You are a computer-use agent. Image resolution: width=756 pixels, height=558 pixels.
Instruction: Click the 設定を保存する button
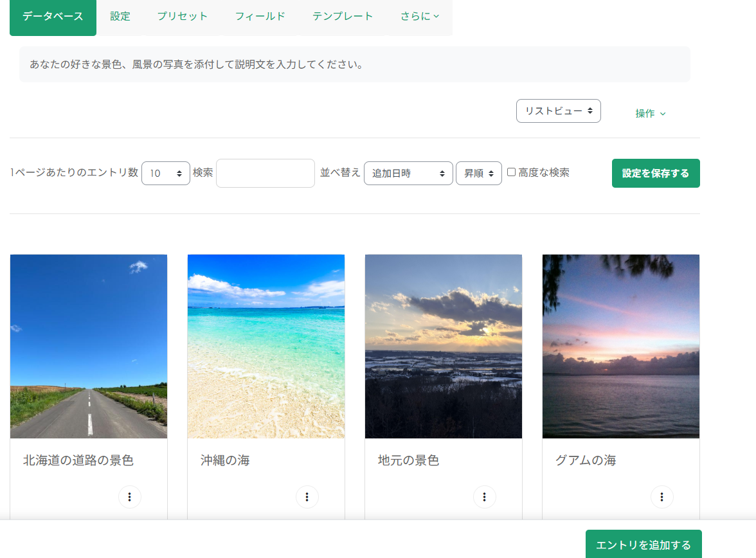point(656,174)
